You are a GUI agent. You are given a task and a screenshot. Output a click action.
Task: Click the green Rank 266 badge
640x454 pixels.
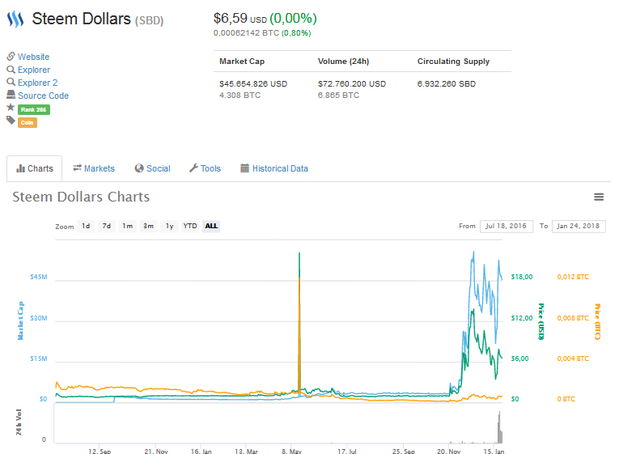[x=34, y=109]
